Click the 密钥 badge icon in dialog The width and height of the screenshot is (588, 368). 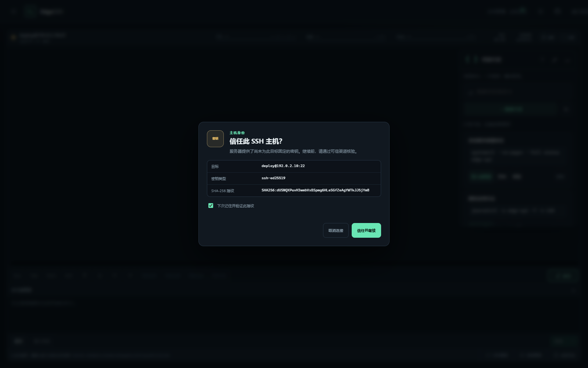[x=215, y=139]
